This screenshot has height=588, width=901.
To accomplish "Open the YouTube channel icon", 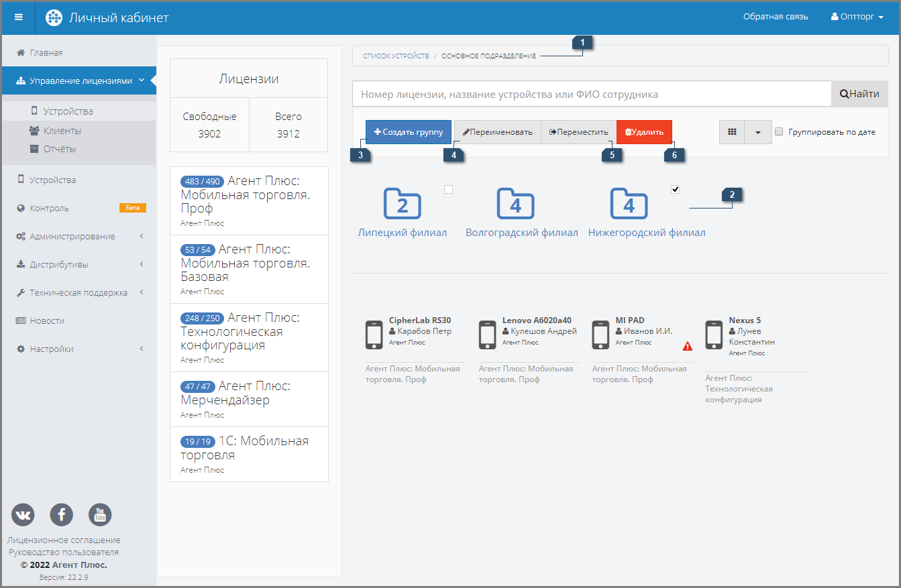I will (100, 515).
